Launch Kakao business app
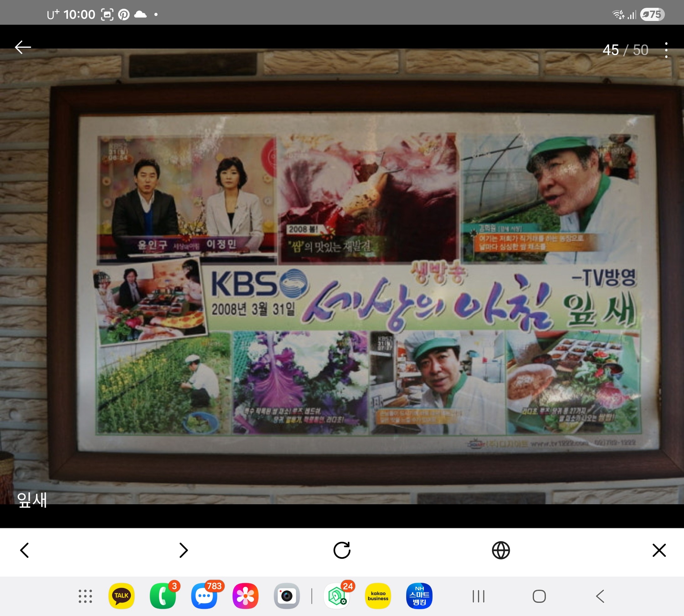 378,596
